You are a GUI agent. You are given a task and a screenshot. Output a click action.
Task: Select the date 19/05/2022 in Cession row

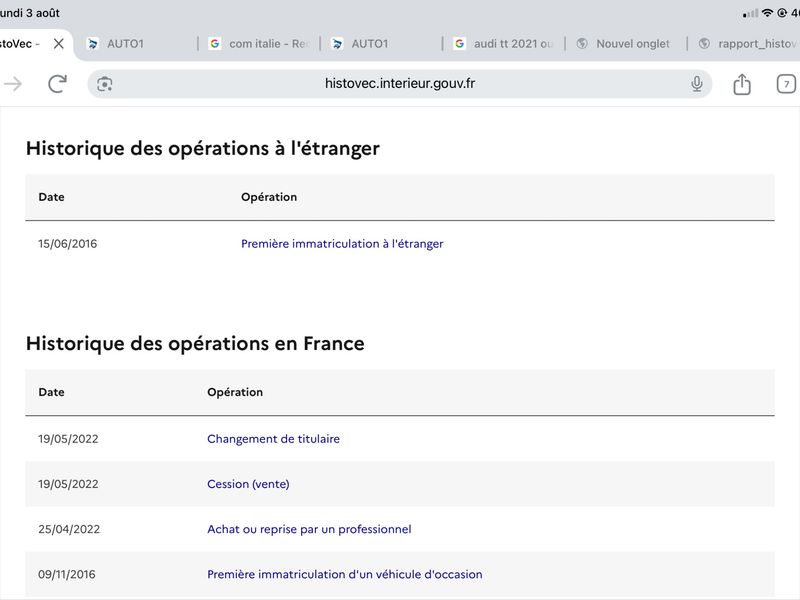[x=68, y=484]
